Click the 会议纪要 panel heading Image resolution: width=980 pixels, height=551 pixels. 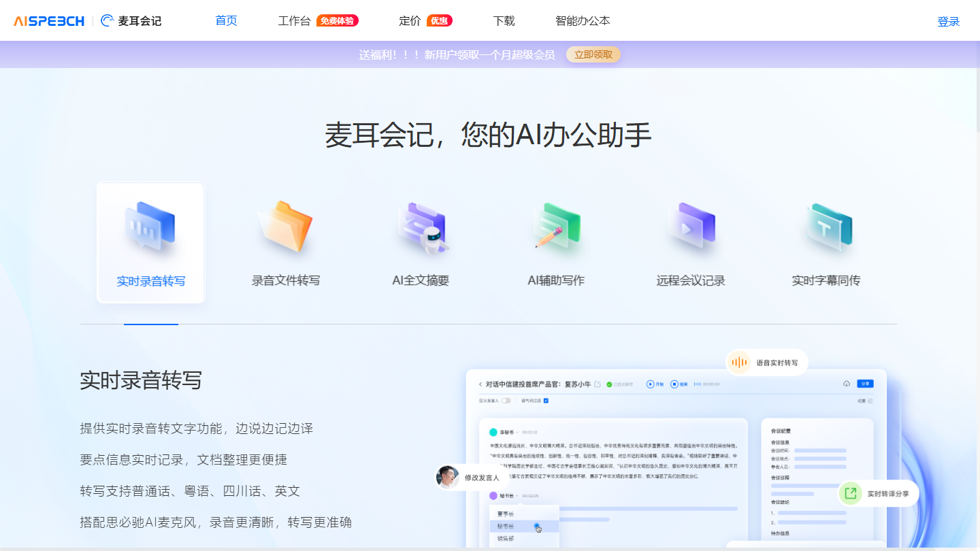point(781,431)
